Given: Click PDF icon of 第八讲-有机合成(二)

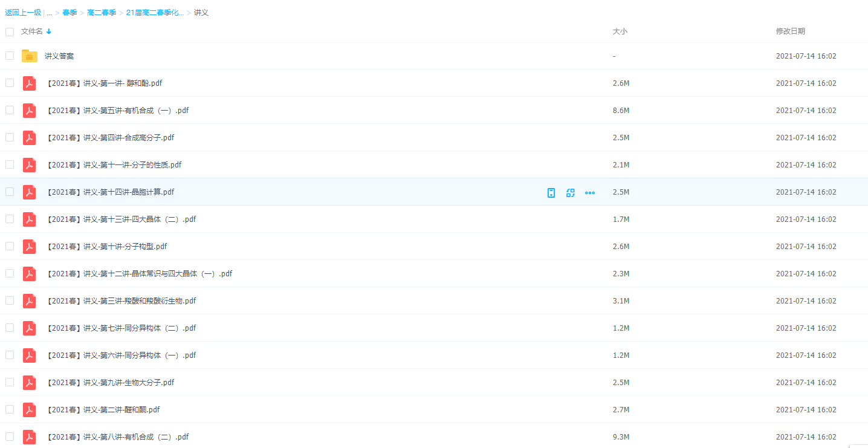Looking at the screenshot, I should click(x=29, y=437).
